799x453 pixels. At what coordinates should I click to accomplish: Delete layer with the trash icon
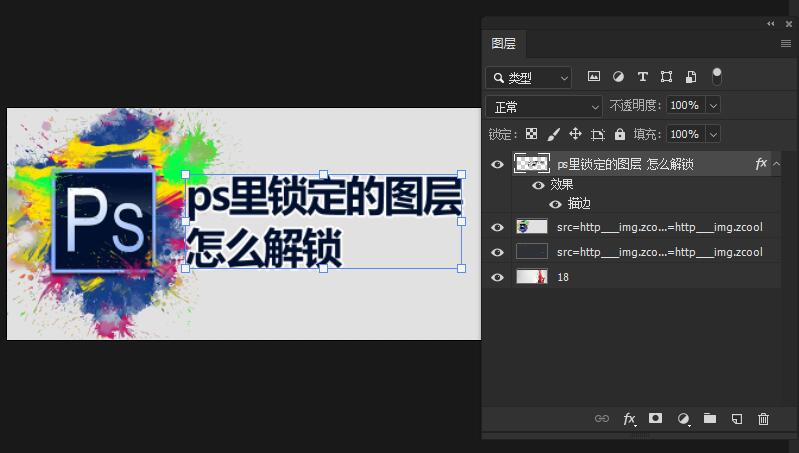point(763,419)
